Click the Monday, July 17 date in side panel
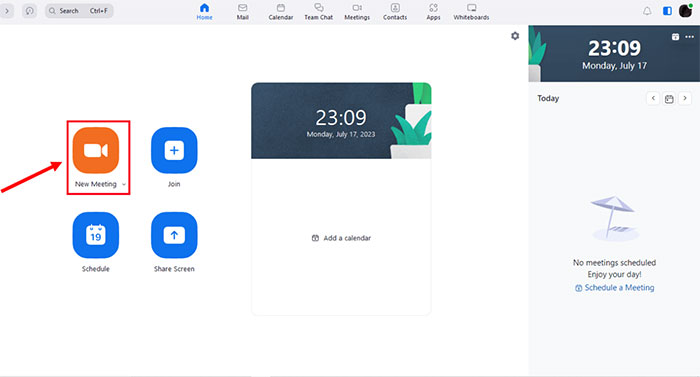Screen dimensions: 700x377 [614, 66]
